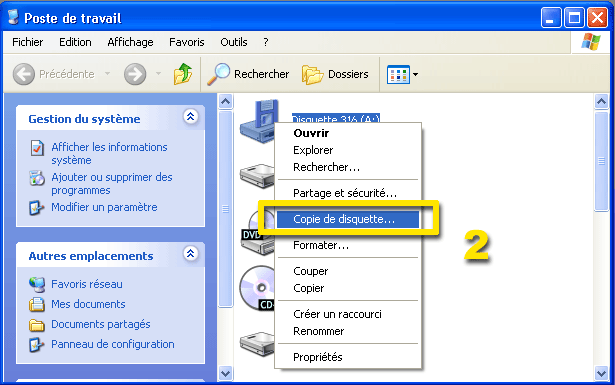Click the Documents partagés folder icon
This screenshot has width=615, height=385.
click(x=37, y=325)
